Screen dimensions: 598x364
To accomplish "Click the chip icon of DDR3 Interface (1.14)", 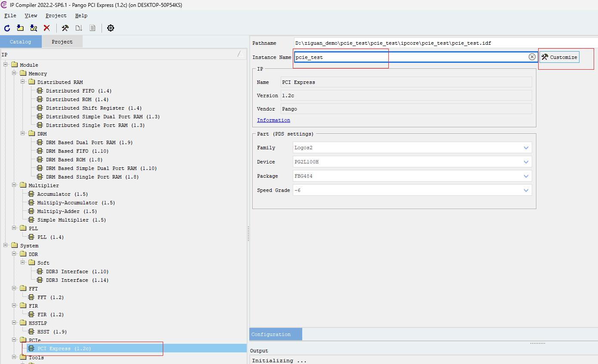I will [40, 280].
